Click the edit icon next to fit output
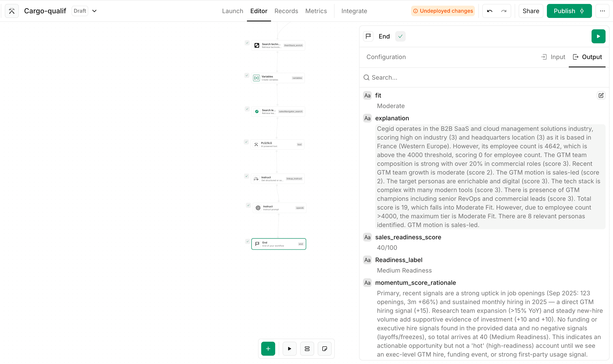613x364 pixels. coord(601,95)
